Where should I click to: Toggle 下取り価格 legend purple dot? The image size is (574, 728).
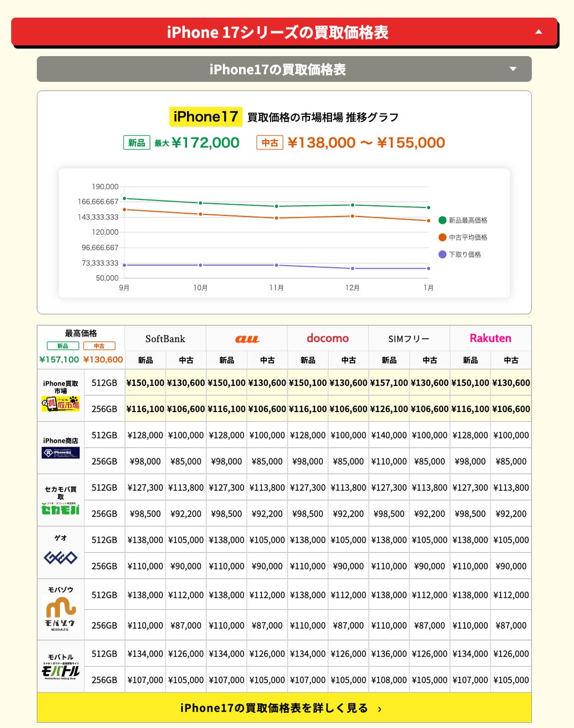click(x=442, y=255)
